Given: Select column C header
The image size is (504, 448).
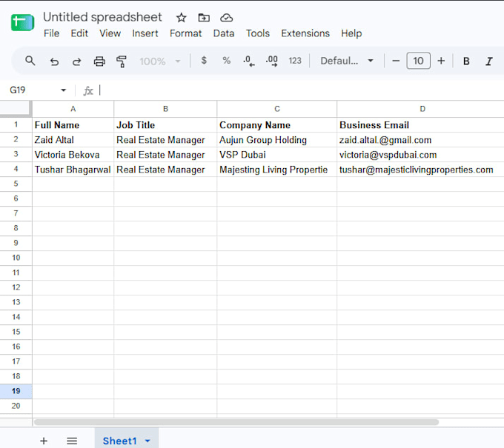Looking at the screenshot, I should [x=276, y=109].
